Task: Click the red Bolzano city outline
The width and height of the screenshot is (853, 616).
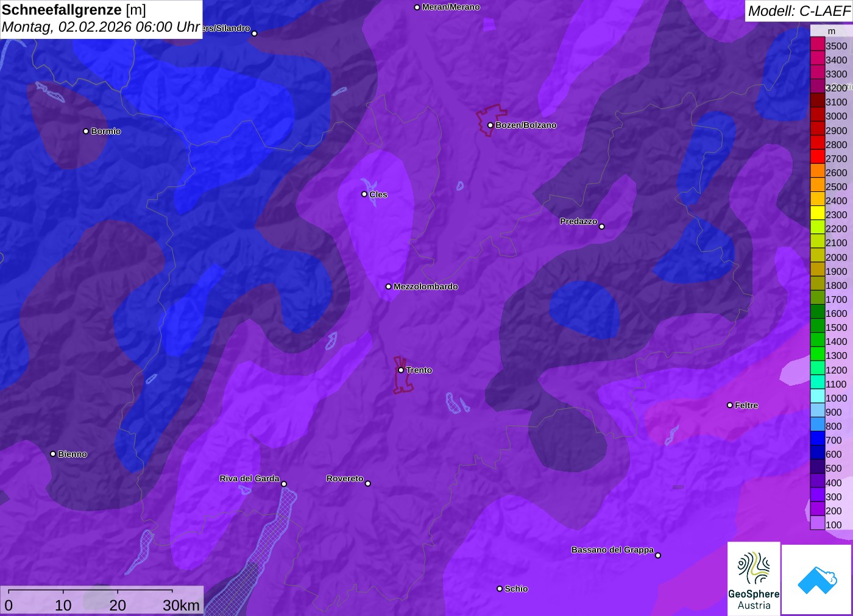Action: tap(490, 120)
